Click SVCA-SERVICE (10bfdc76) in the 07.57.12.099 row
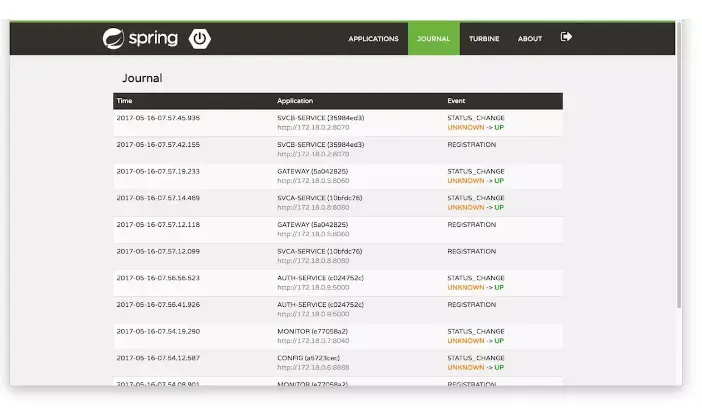 pyautogui.click(x=320, y=251)
